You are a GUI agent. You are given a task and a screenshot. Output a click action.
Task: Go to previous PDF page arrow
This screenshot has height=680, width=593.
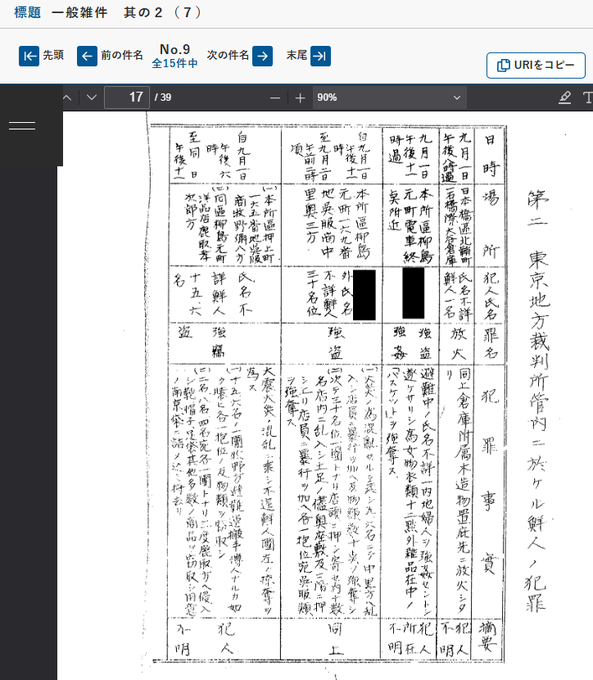point(67,98)
